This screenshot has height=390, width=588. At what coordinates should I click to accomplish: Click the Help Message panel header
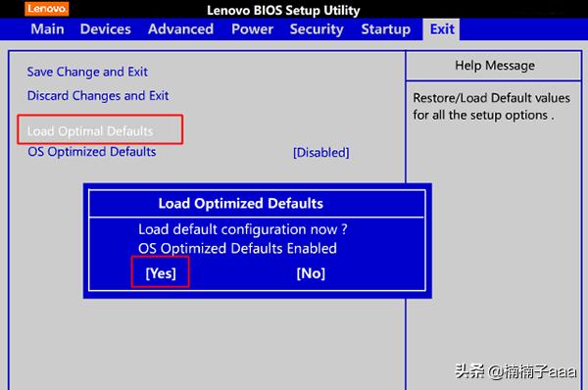click(495, 66)
